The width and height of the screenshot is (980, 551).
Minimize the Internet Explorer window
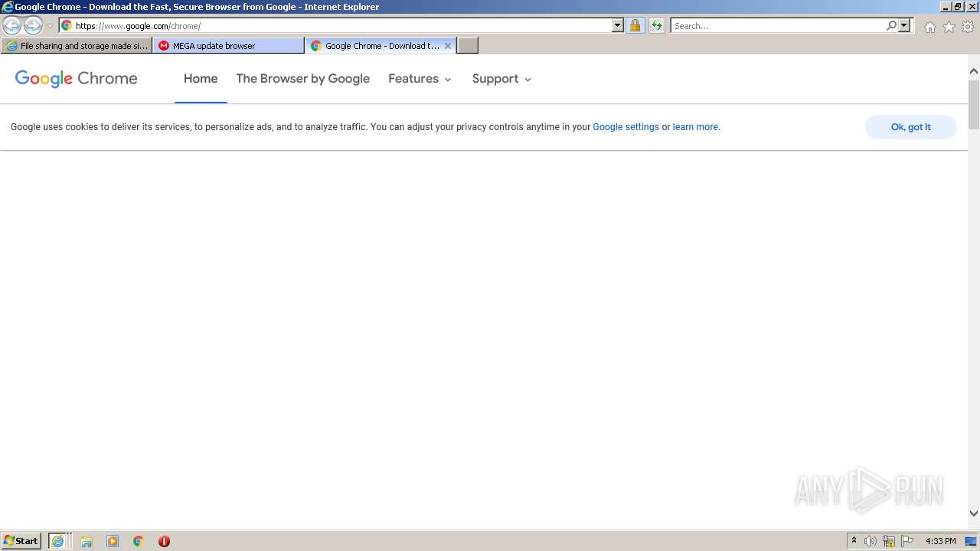click(x=946, y=7)
